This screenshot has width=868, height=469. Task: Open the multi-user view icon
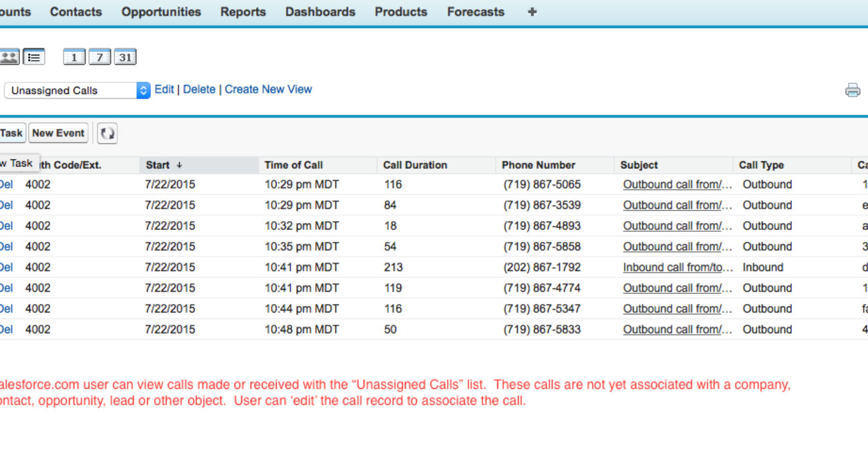pos(9,57)
